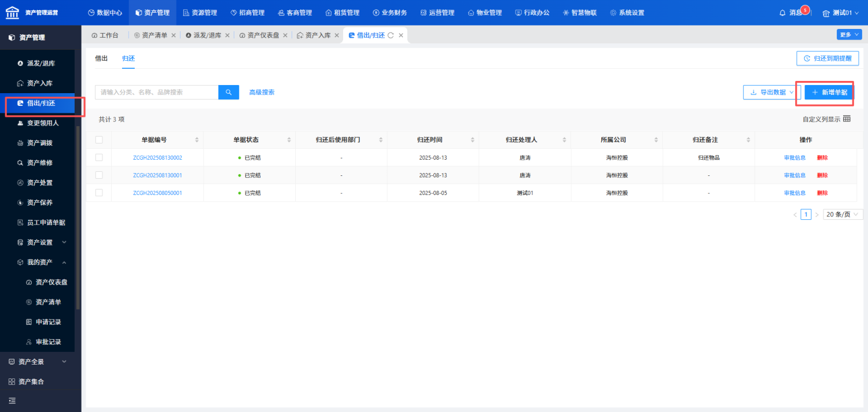The height and width of the screenshot is (412, 868).
Task: Close the 派发/退库 tab
Action: point(227,35)
